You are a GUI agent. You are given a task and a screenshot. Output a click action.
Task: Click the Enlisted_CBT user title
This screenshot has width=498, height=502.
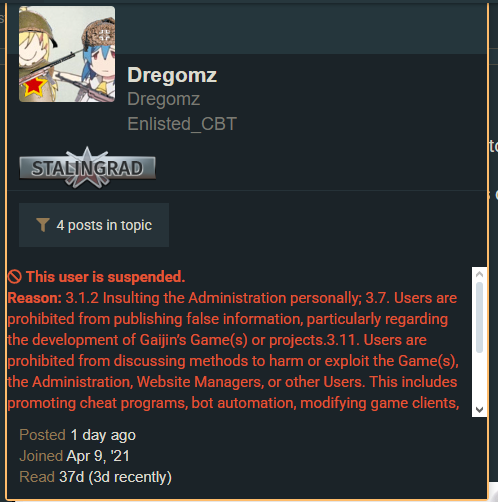click(x=182, y=124)
